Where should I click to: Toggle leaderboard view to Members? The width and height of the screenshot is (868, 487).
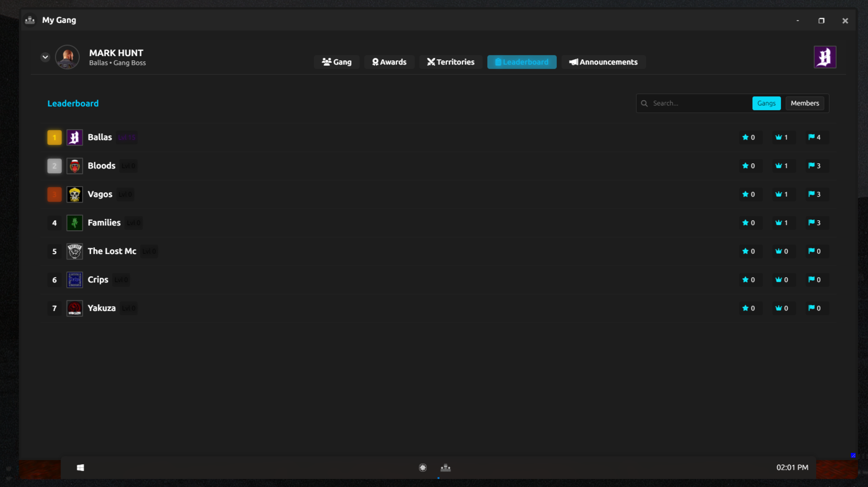click(x=805, y=103)
